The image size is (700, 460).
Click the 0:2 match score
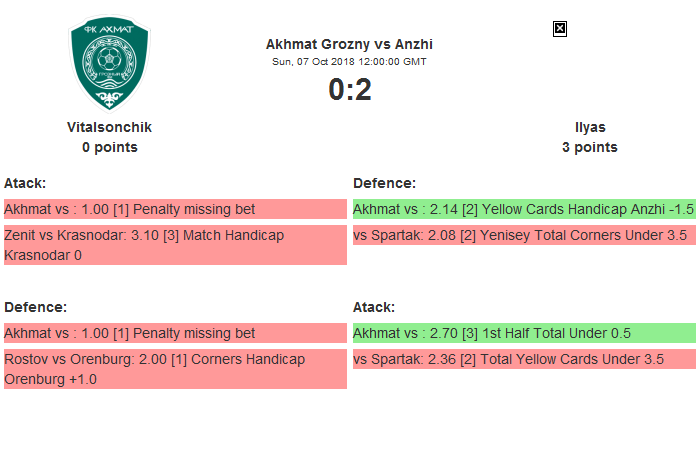click(x=349, y=90)
